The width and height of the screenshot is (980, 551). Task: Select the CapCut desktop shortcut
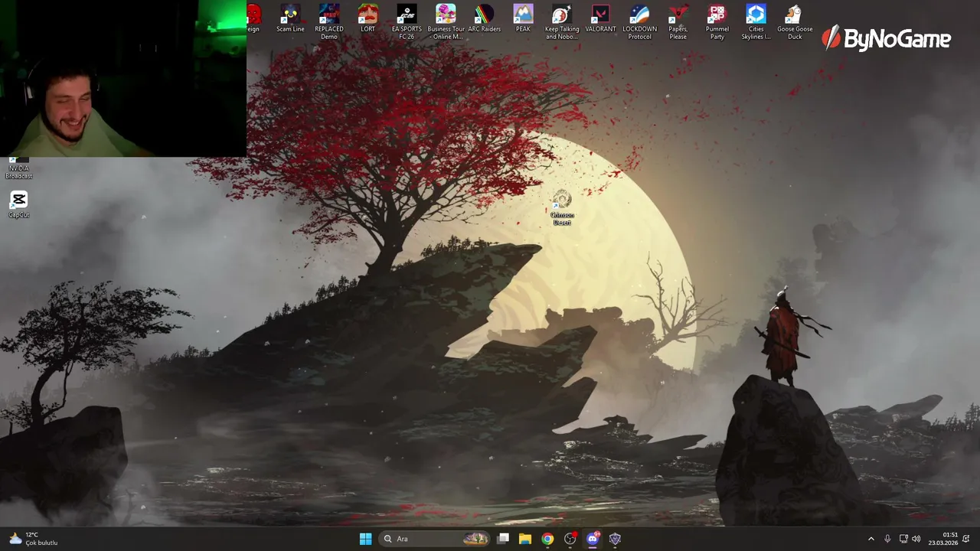coord(19,204)
